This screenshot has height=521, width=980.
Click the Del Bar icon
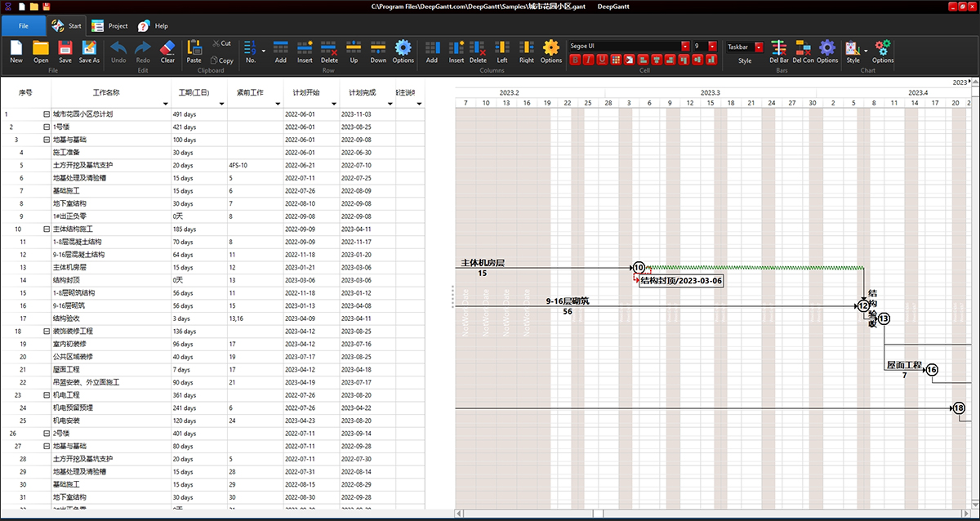[779, 48]
